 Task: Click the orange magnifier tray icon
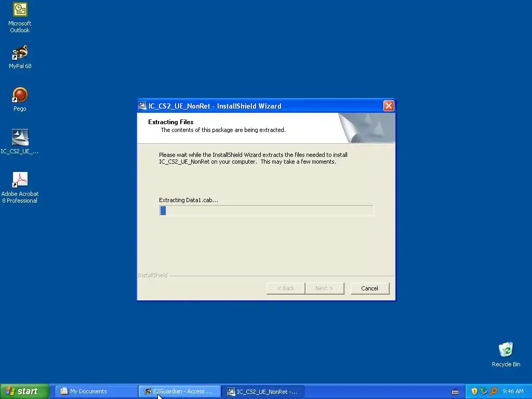point(494,392)
